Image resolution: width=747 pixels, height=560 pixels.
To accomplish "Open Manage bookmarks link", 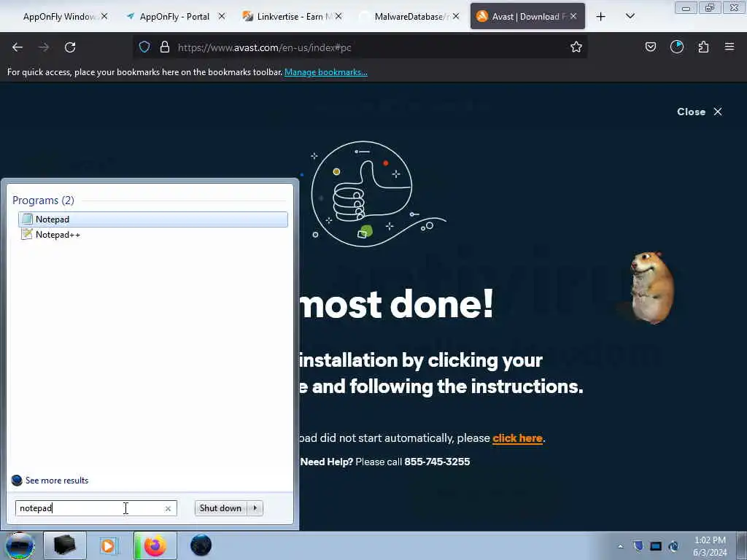I will pyautogui.click(x=326, y=72).
